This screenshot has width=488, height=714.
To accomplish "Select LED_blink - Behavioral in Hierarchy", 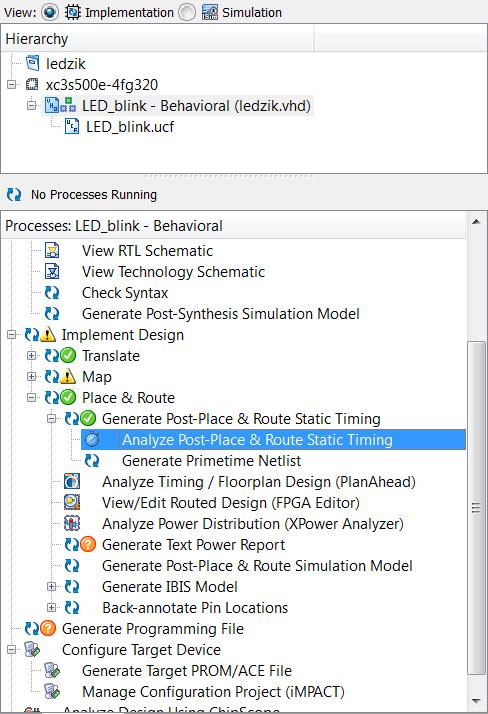I will point(196,106).
